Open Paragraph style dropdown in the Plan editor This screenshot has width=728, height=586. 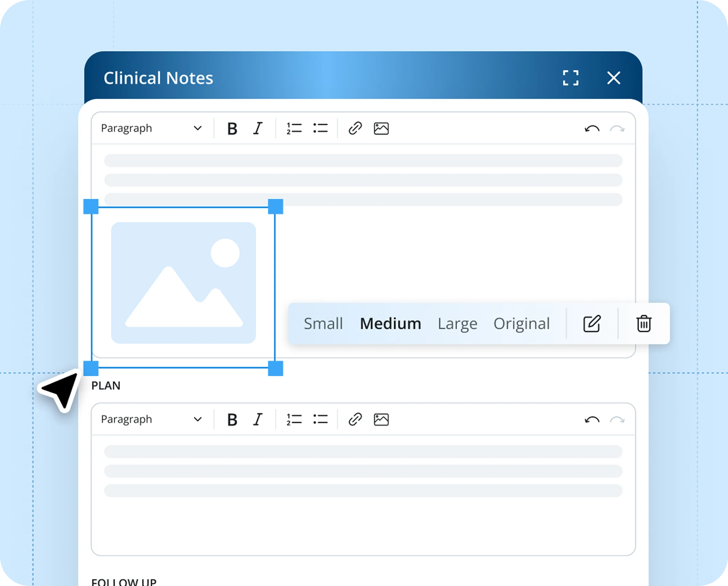[x=151, y=420]
